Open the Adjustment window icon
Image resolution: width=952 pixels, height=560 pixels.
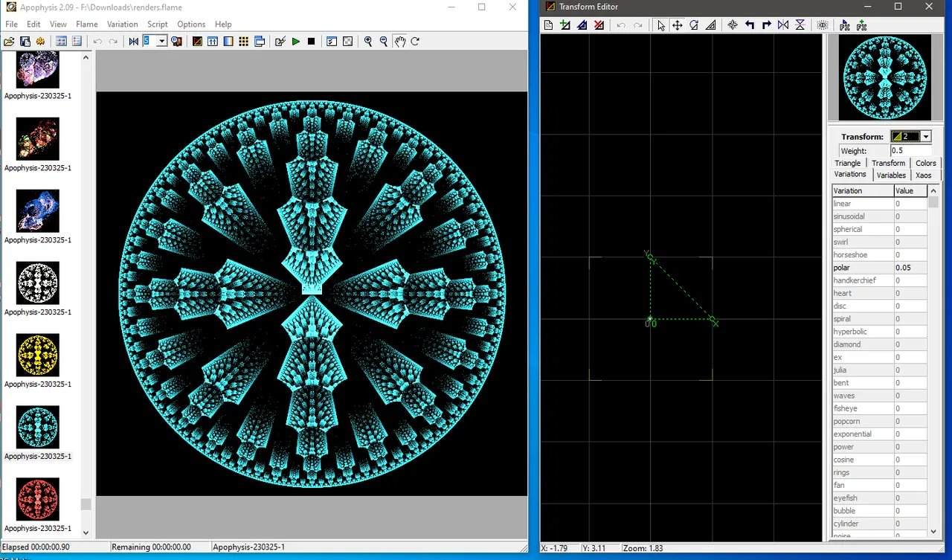pyautogui.click(x=213, y=42)
